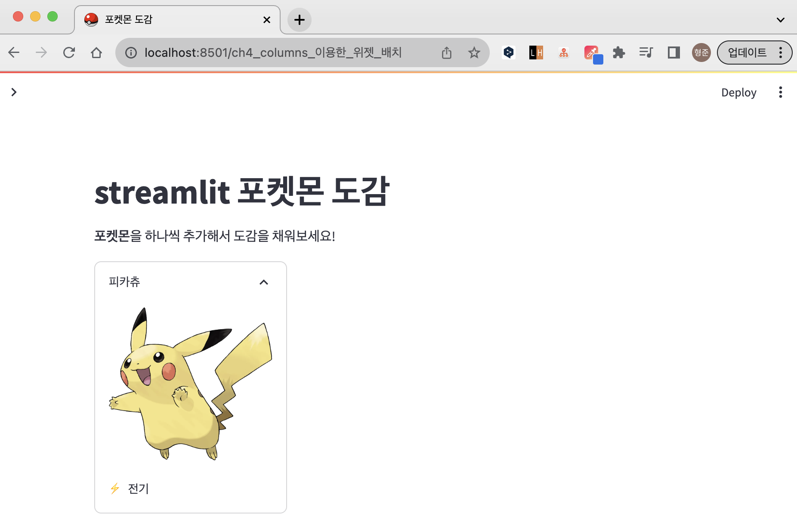Image resolution: width=797 pixels, height=532 pixels.
Task: Click the streamlit 포켓몬 도감 heading
Action: pyautogui.click(x=242, y=192)
